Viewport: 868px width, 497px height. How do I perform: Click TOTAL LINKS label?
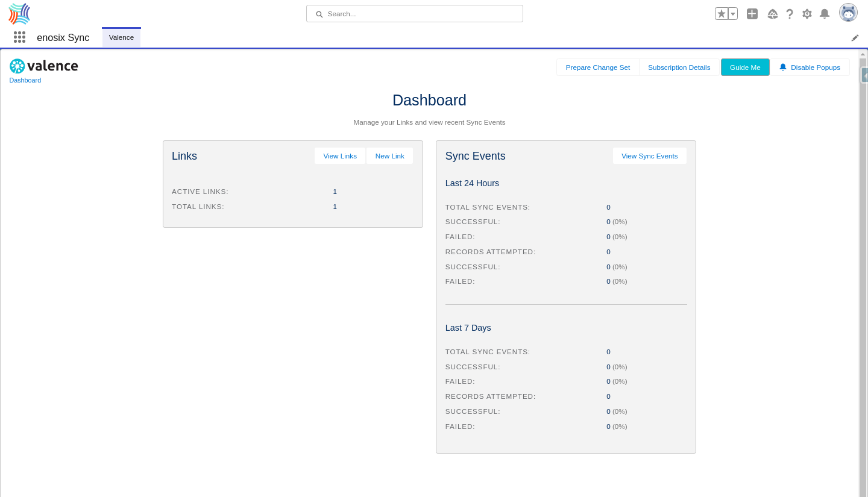point(198,207)
